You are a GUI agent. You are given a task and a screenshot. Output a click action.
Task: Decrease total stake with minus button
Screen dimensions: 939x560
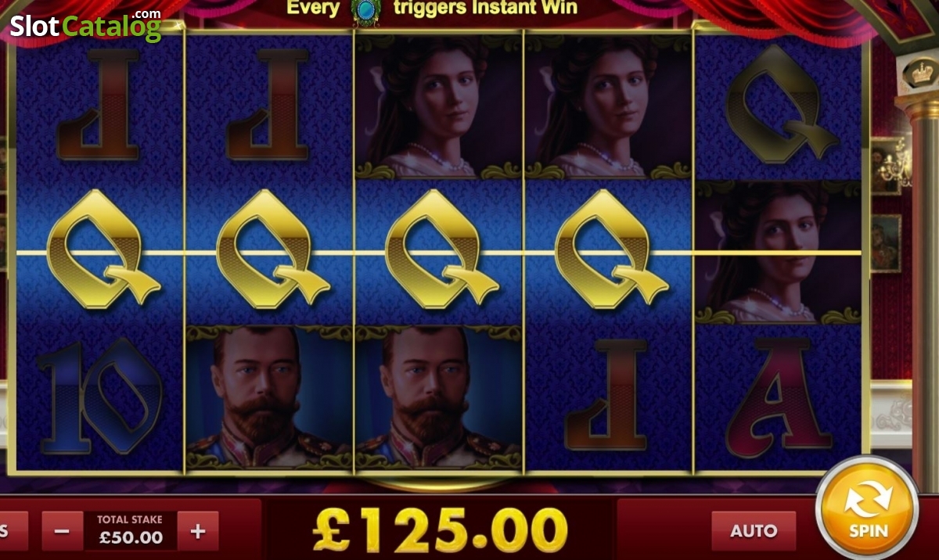coord(63,532)
